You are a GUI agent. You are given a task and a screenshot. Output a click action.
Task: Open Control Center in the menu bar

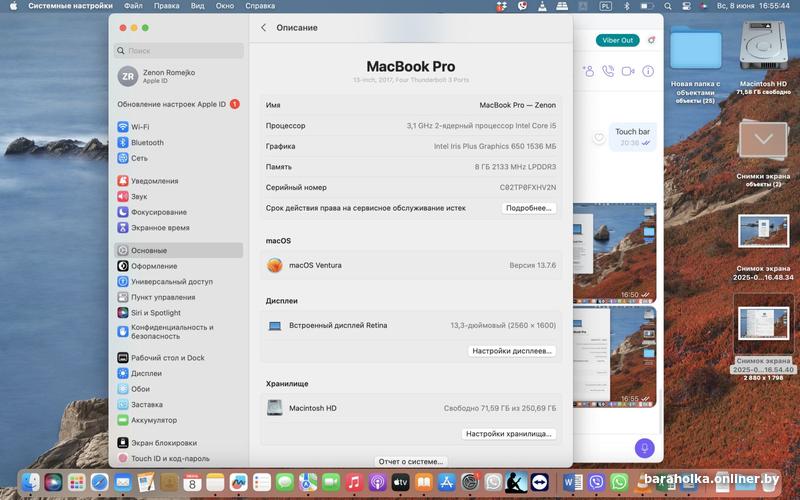(x=686, y=6)
